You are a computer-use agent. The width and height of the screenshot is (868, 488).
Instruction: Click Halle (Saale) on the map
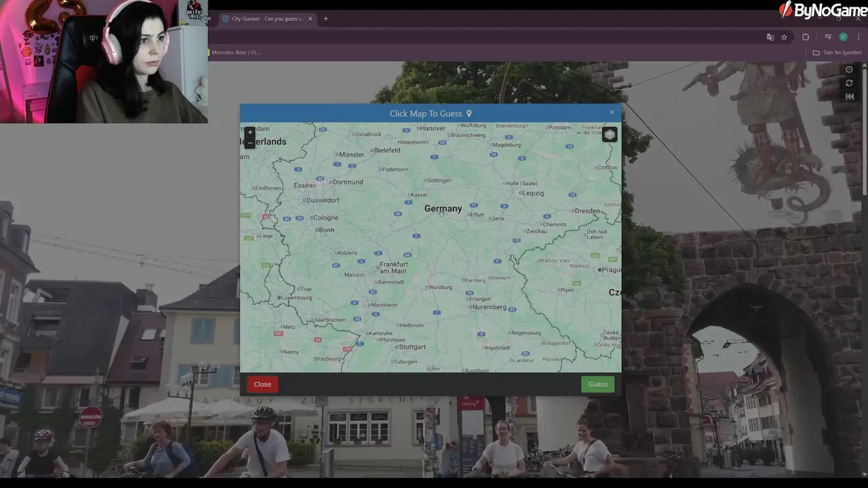coord(521,183)
